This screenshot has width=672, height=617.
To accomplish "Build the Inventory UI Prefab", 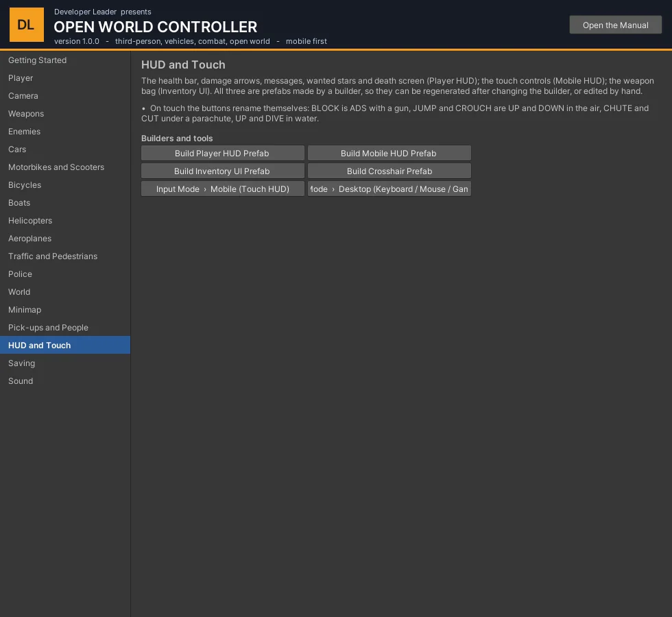I will click(222, 171).
